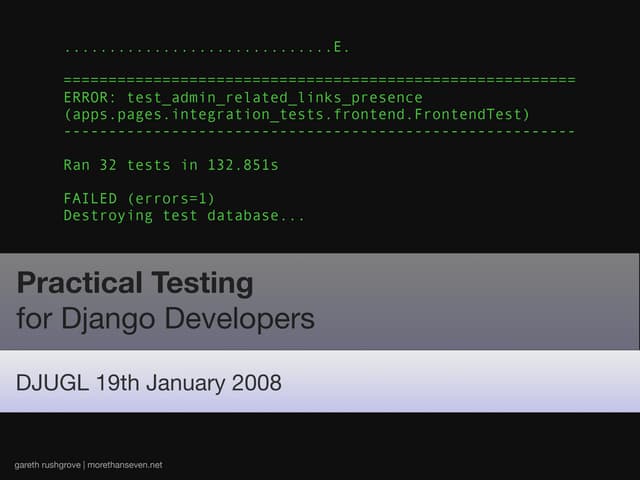Click the 'E' error marker after dots
This screenshot has width=640, height=480.
[339, 47]
